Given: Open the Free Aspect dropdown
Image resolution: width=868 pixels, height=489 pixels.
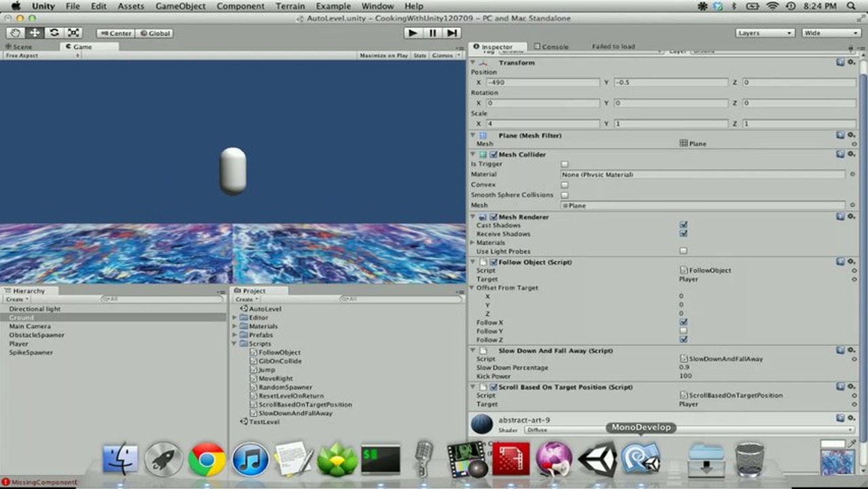Looking at the screenshot, I should pos(41,56).
